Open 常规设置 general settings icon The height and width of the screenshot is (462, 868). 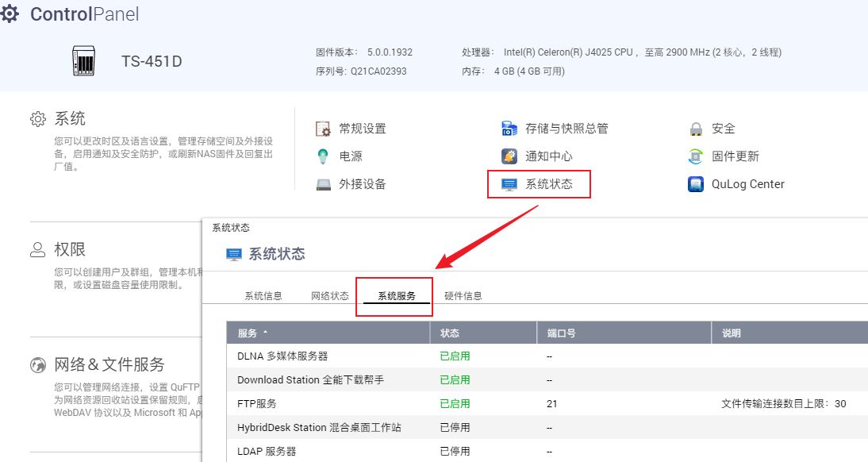click(x=323, y=129)
